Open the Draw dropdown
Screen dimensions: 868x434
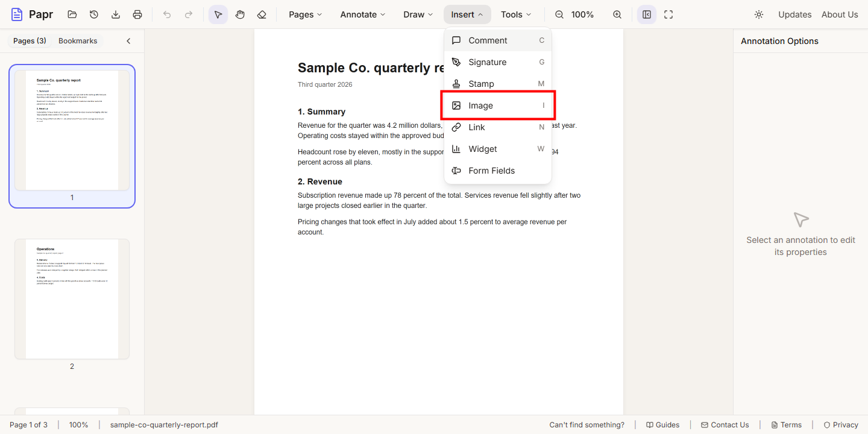[418, 14]
